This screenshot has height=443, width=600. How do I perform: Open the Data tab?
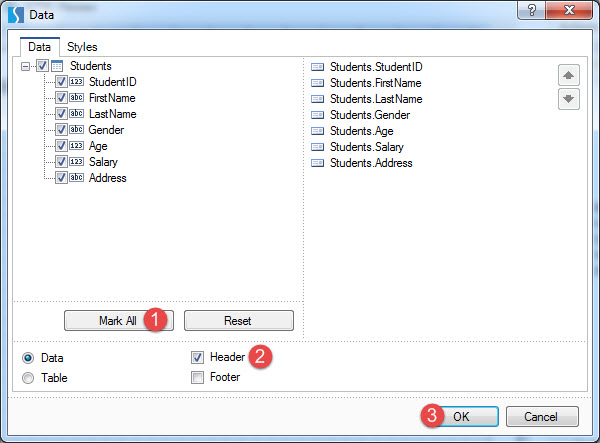point(39,46)
